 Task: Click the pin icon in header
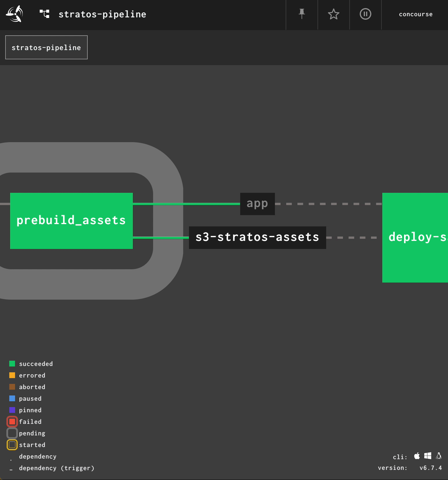pyautogui.click(x=302, y=14)
